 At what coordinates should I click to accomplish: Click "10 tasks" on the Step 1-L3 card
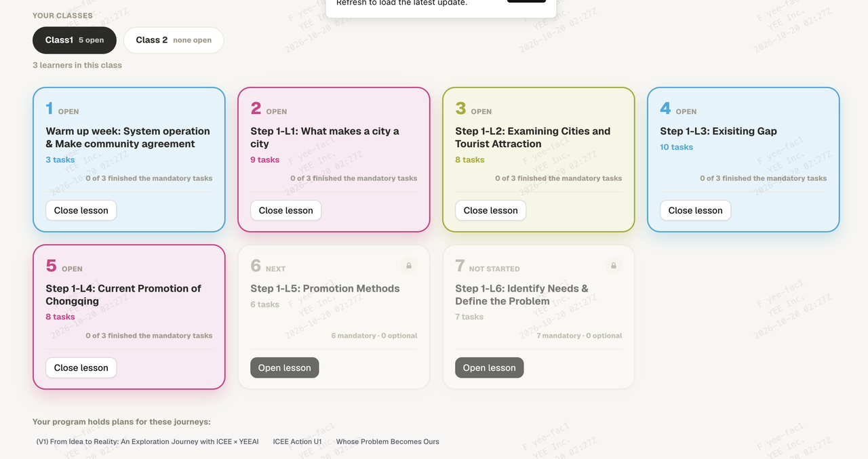coord(677,147)
